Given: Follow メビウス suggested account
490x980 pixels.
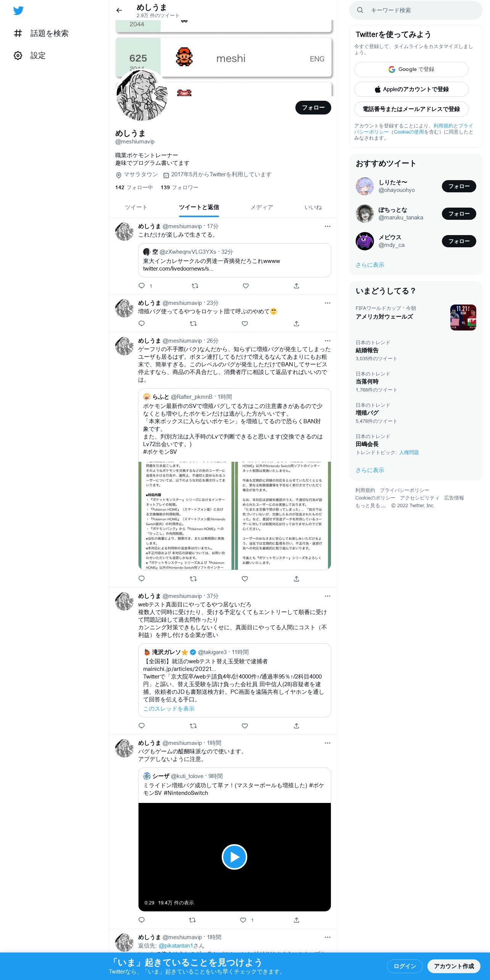Looking at the screenshot, I should 459,241.
